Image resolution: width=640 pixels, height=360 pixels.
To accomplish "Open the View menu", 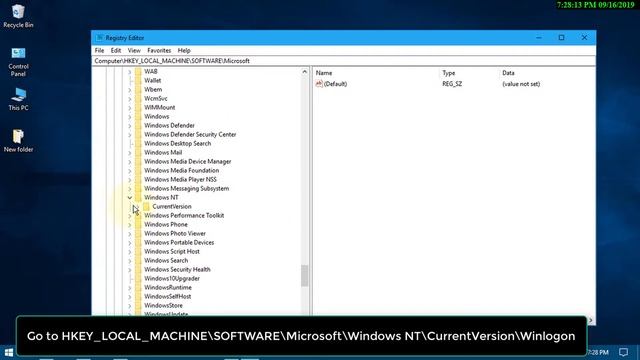I will pos(134,51).
